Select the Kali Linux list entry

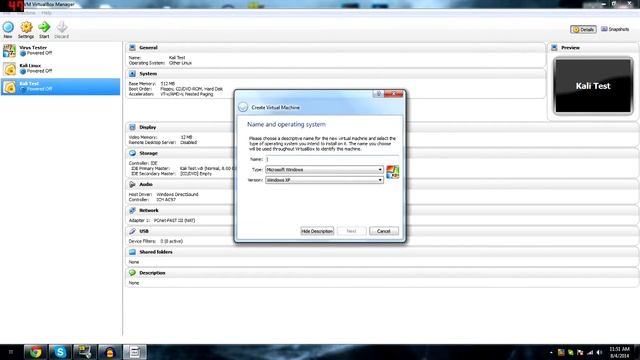[61, 69]
